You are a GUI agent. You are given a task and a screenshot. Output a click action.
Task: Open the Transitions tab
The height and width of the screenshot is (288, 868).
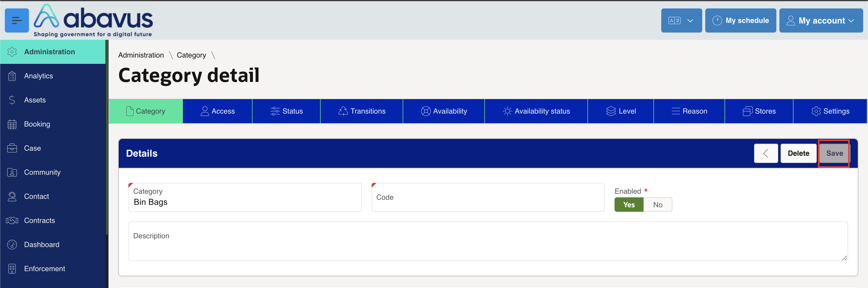[x=362, y=111]
